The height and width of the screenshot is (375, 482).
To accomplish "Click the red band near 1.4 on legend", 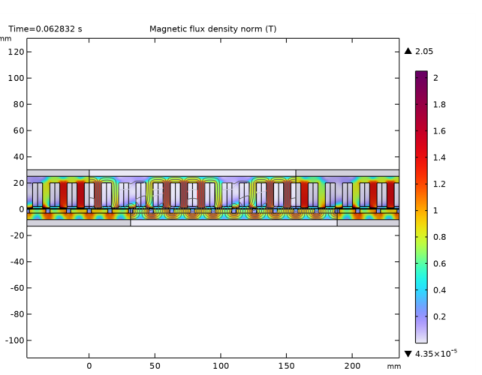I will click(x=421, y=157).
